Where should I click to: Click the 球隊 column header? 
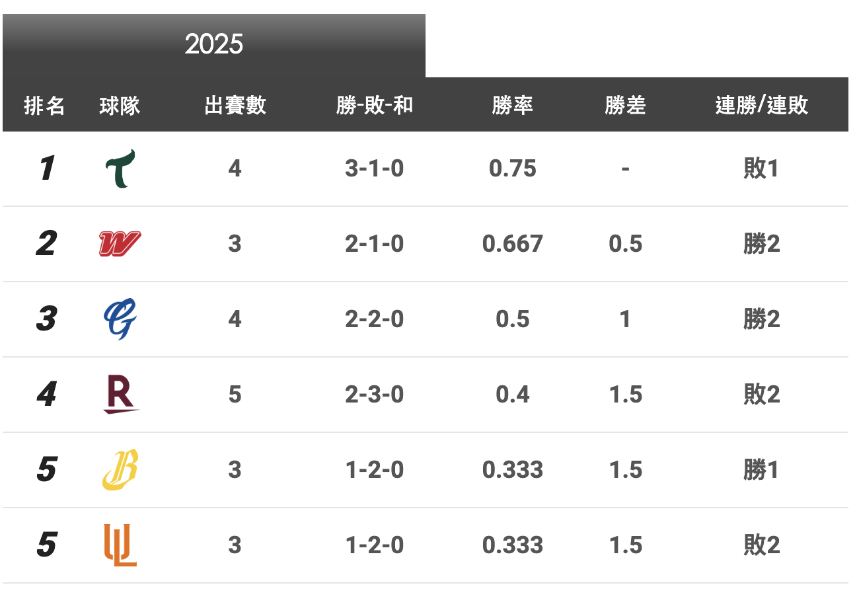click(120, 105)
